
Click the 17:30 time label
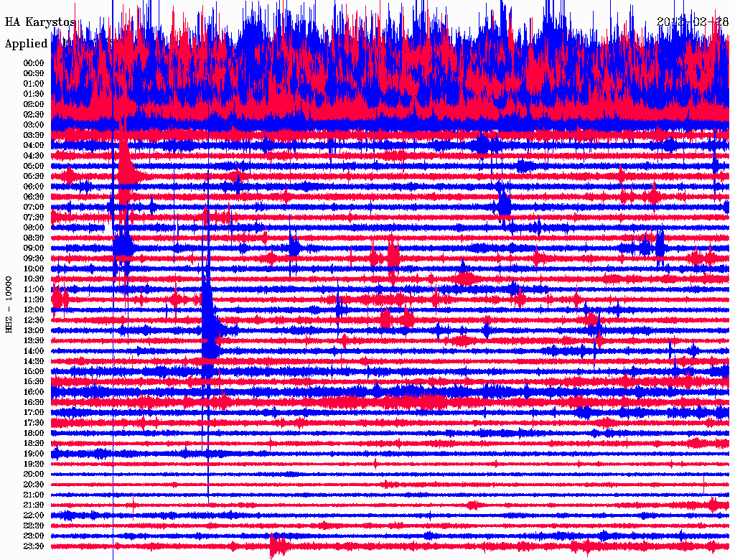coord(34,423)
